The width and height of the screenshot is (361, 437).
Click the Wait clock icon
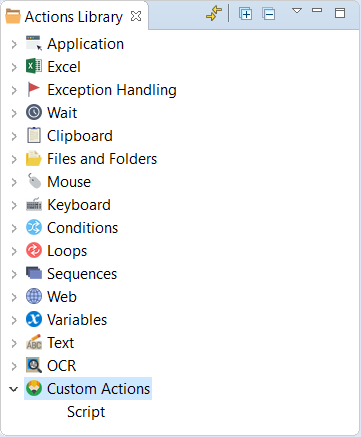pos(34,112)
